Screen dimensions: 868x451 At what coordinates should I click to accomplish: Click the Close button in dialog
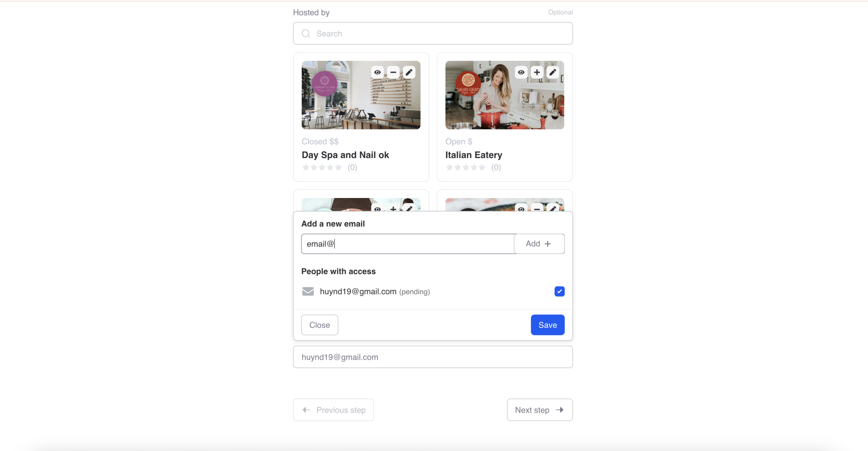pos(319,325)
